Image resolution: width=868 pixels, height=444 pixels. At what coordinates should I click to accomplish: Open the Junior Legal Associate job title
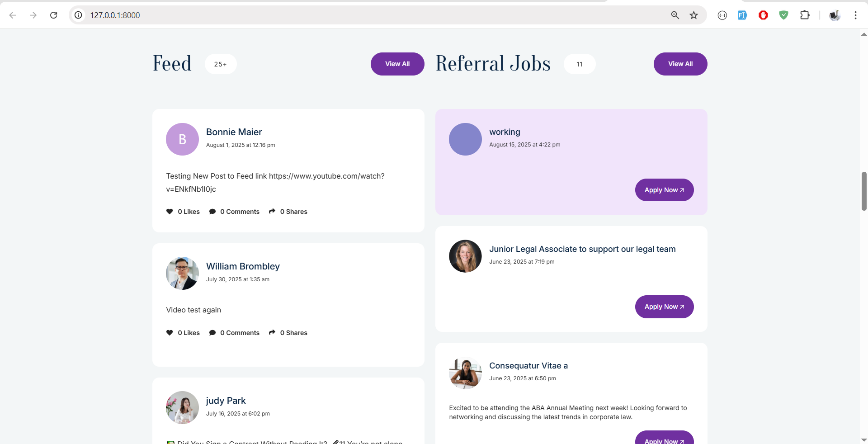click(582, 249)
